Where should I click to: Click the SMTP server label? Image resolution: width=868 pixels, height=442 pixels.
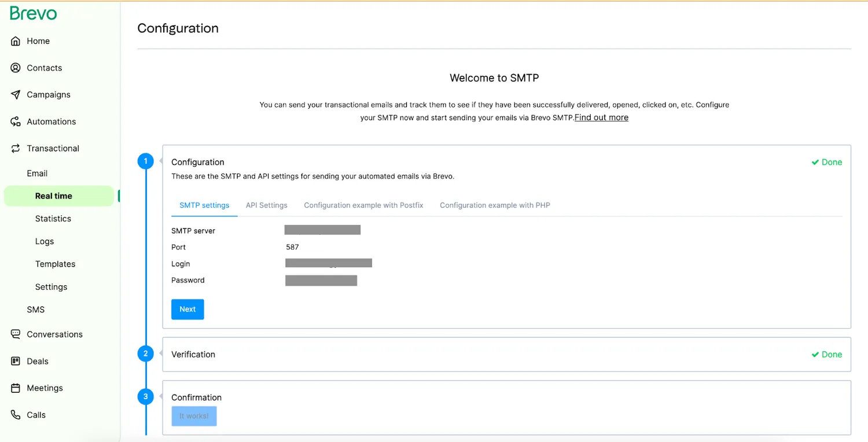pyautogui.click(x=193, y=231)
